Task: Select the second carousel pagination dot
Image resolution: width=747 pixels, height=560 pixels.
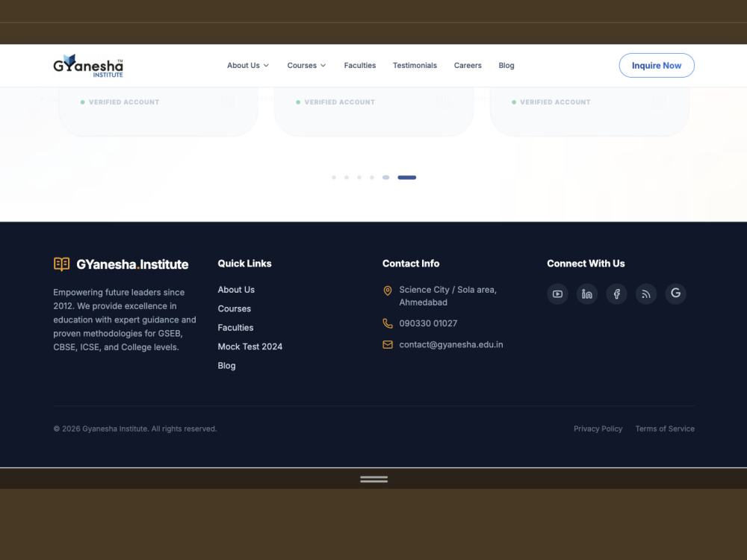Action: 347,177
